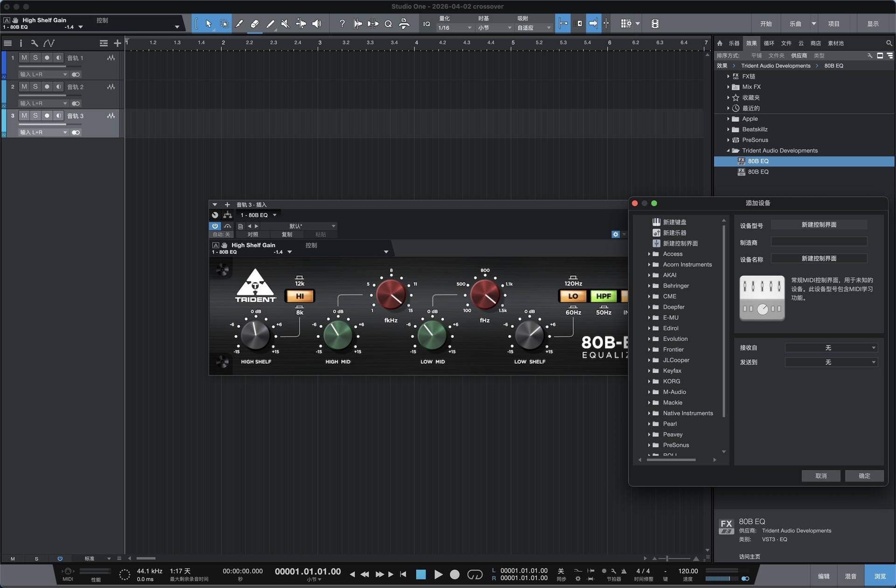Select the Paint tool

(270, 24)
